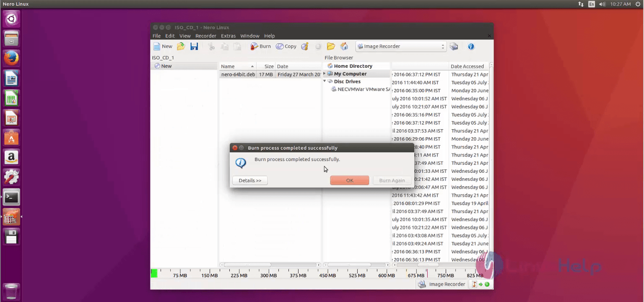Image resolution: width=644 pixels, height=302 pixels.
Task: Open LibreOffice Calc from launcher
Action: [x=11, y=99]
